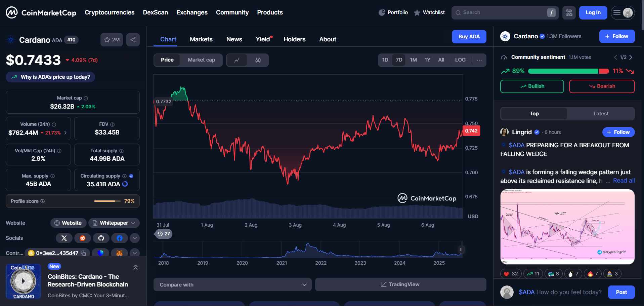Open TradingView chart button
The image size is (644, 306).
point(400,284)
